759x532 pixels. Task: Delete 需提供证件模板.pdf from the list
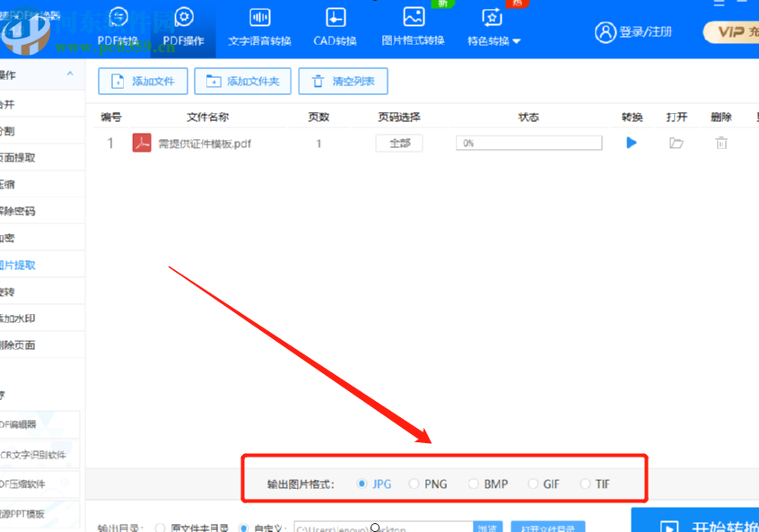tap(720, 142)
